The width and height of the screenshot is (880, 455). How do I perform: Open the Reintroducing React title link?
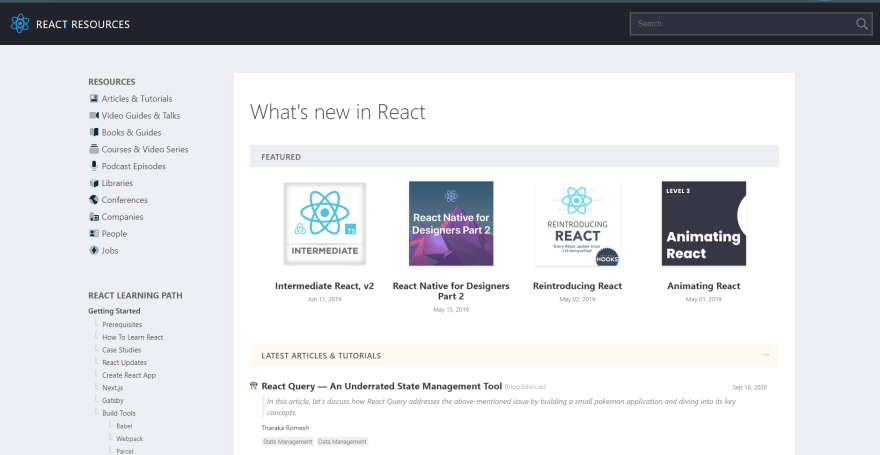578,286
